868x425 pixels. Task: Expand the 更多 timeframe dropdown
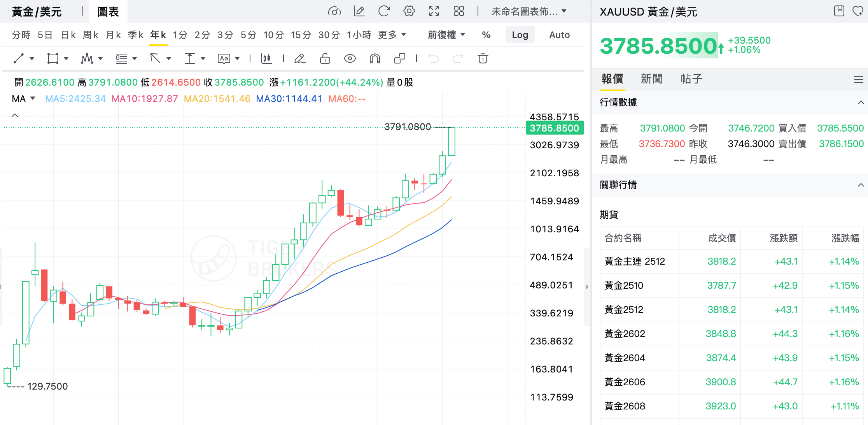pyautogui.click(x=392, y=35)
